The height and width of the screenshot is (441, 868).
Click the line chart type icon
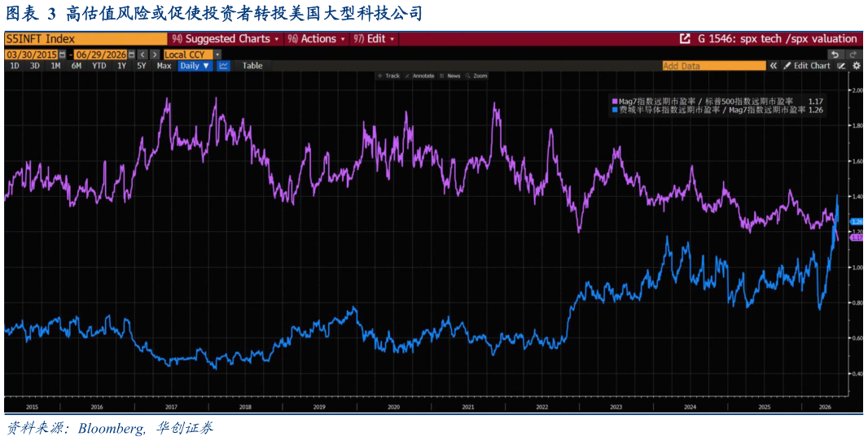pos(224,66)
